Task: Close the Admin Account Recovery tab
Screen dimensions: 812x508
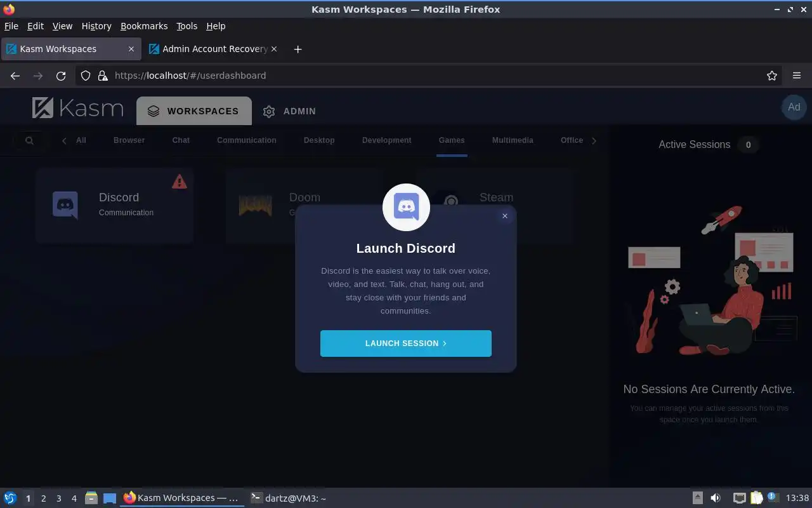Action: coord(274,49)
